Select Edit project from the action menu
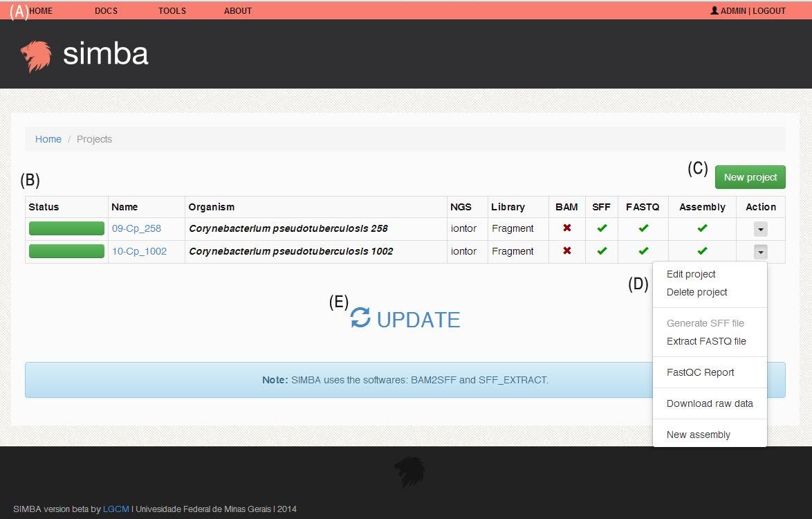 click(690, 274)
